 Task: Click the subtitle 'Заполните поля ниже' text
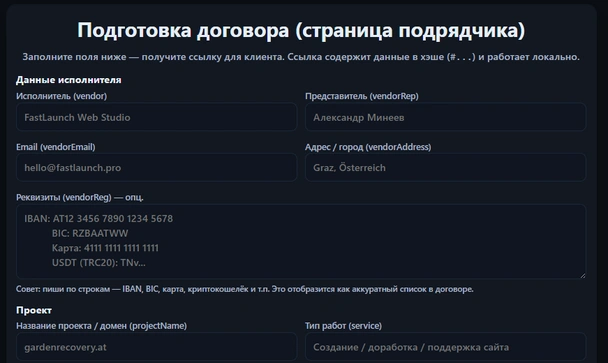click(x=301, y=57)
